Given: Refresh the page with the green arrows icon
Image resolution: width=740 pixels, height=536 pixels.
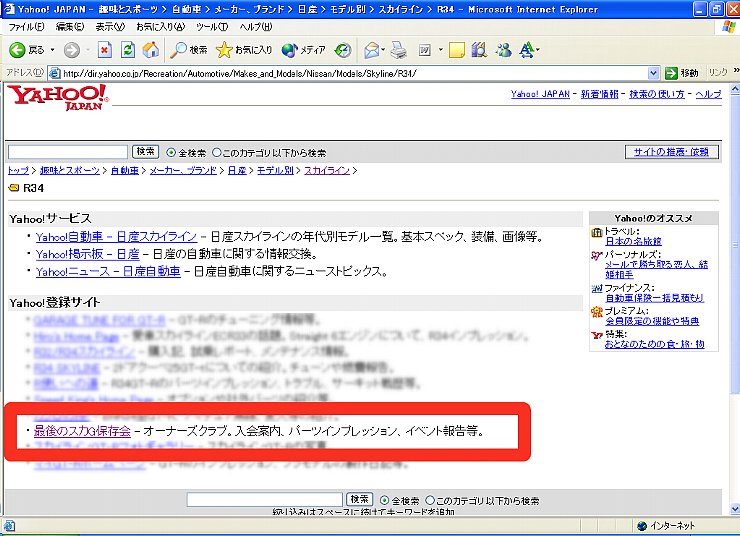Looking at the screenshot, I should coord(128,50).
